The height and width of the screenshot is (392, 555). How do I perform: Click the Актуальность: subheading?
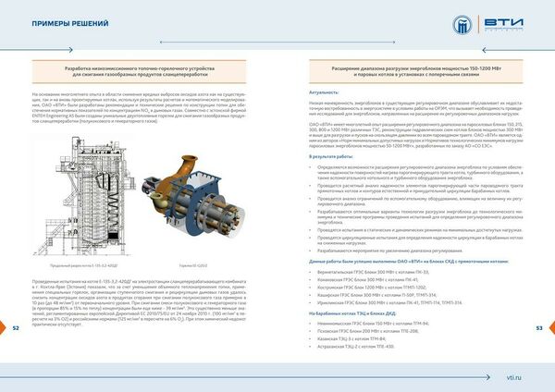324,92
